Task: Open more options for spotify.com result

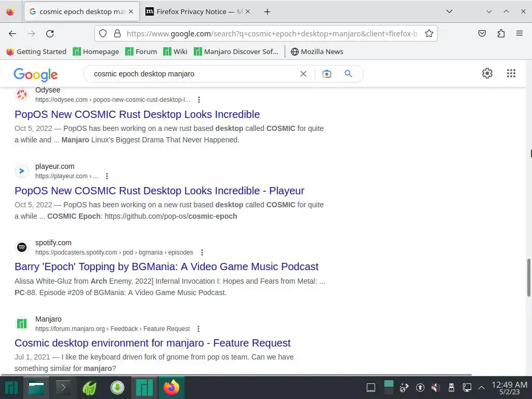Action: coord(202,252)
